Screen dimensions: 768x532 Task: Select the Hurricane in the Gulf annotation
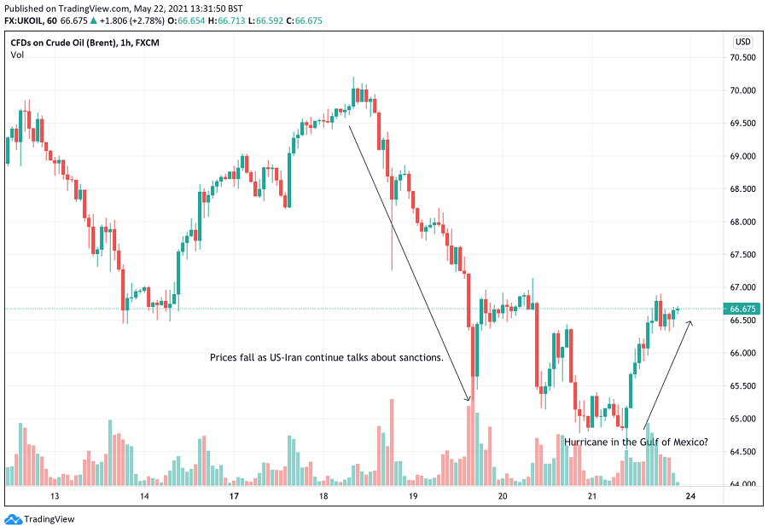pos(636,442)
